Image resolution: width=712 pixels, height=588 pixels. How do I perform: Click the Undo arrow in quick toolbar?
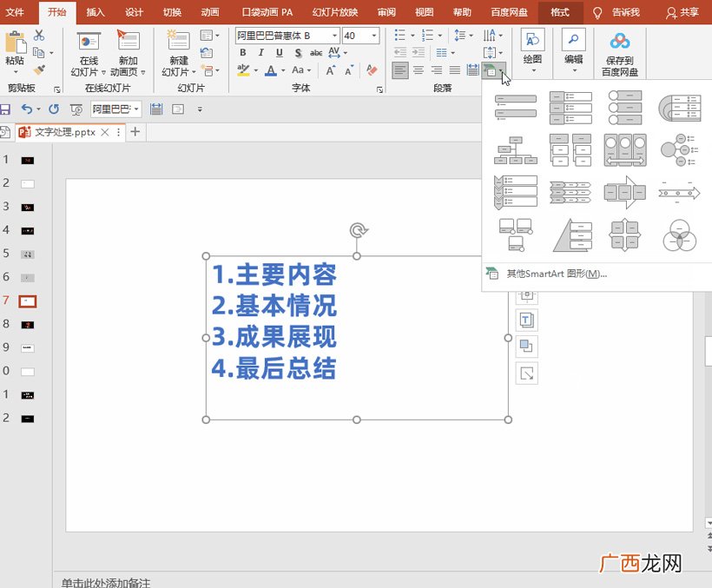pyautogui.click(x=27, y=109)
